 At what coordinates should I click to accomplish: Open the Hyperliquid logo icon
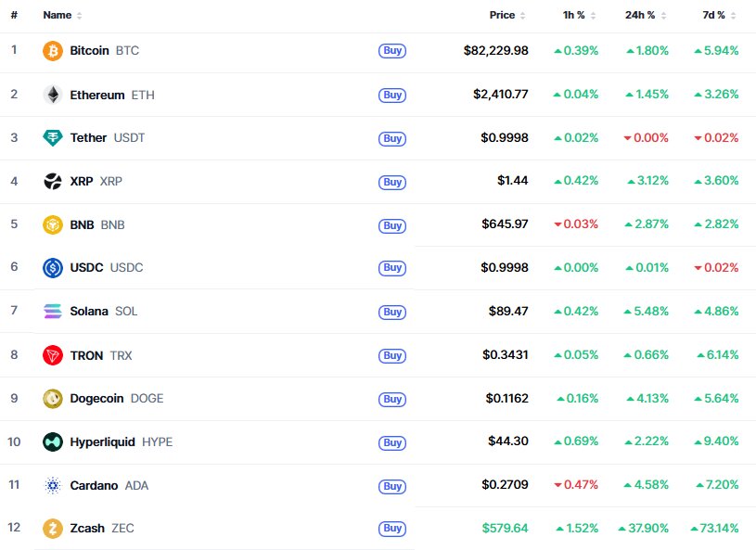(x=53, y=442)
